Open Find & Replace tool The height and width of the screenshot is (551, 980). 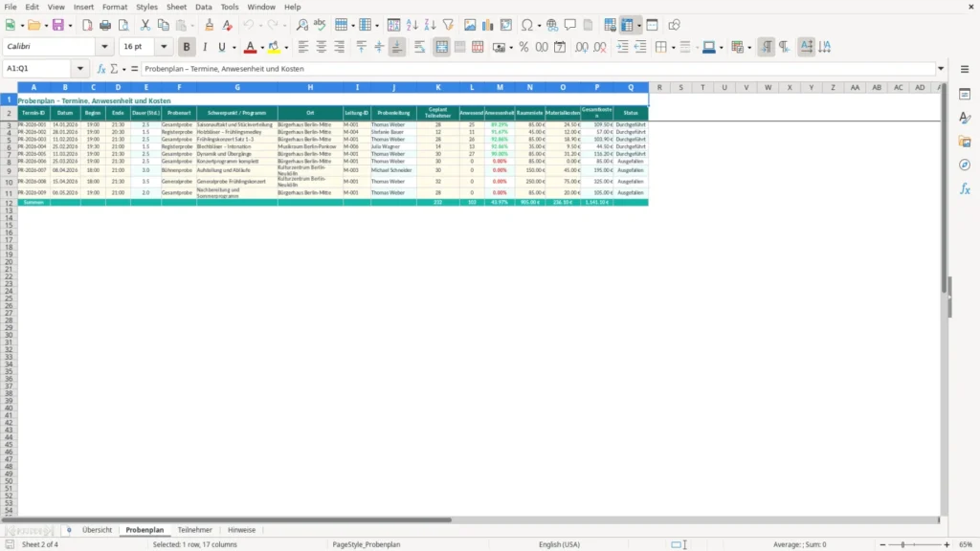point(301,25)
